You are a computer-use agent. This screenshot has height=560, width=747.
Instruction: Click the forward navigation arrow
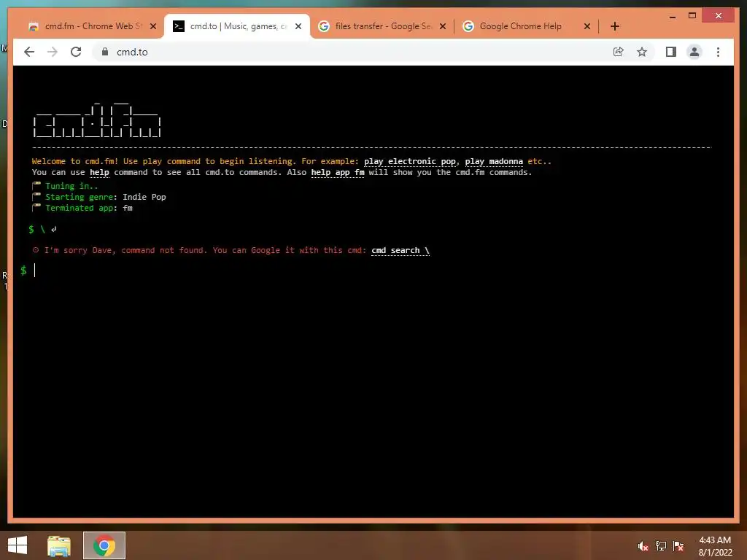53,52
